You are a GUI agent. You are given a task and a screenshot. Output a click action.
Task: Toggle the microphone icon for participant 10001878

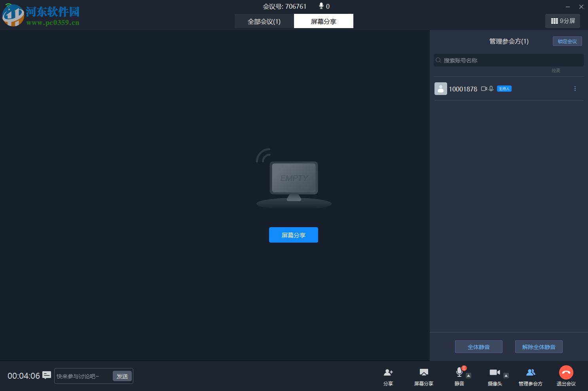click(491, 89)
